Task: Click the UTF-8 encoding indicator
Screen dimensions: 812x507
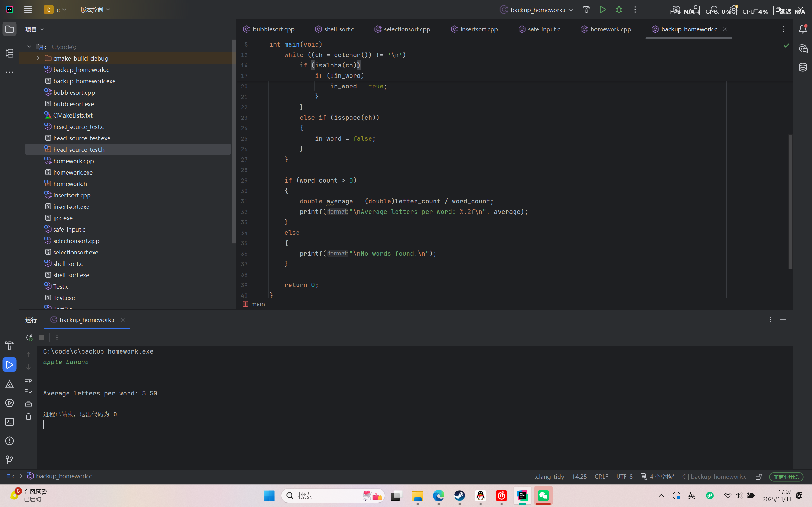Action: (624, 477)
